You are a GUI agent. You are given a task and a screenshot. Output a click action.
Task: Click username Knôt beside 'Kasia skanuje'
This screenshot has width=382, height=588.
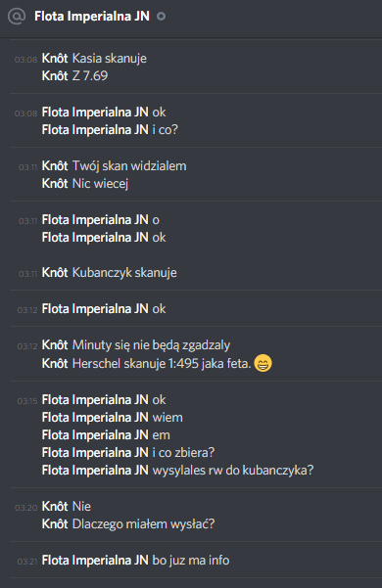click(x=55, y=59)
